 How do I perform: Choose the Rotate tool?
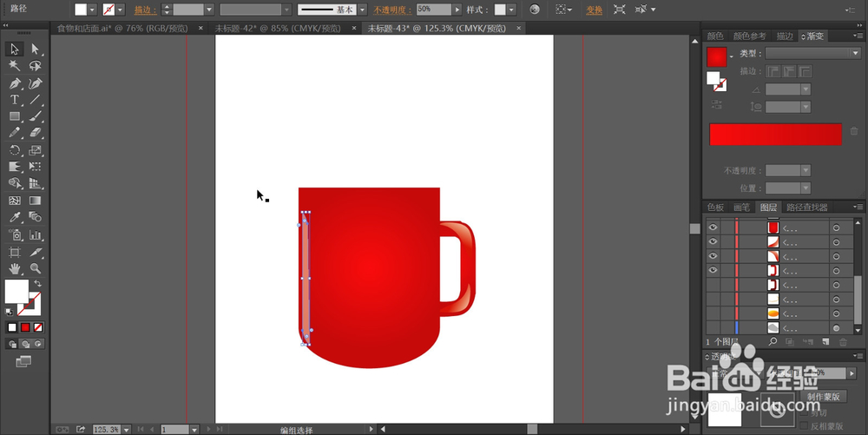(15, 150)
